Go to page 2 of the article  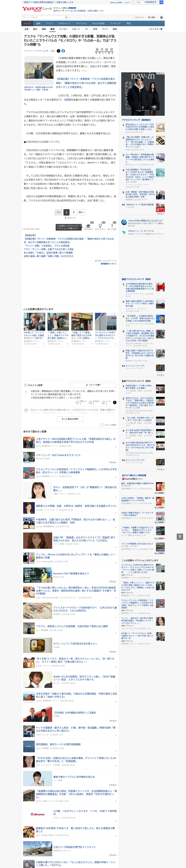pos(74,212)
